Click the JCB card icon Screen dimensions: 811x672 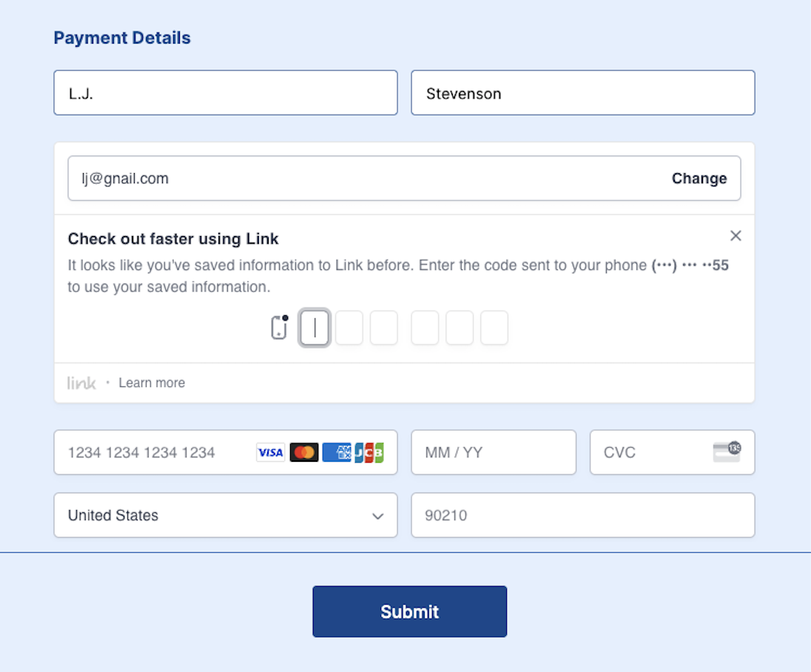tap(369, 452)
